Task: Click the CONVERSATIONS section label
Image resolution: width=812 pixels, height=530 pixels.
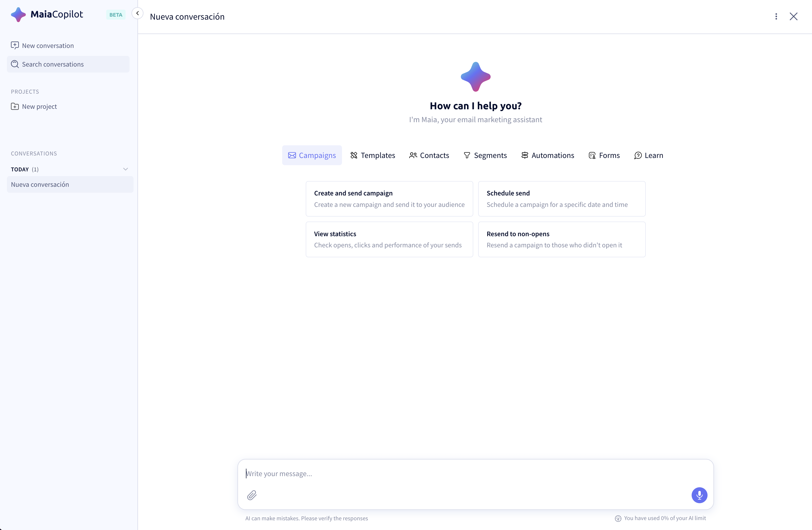Action: [x=34, y=153]
